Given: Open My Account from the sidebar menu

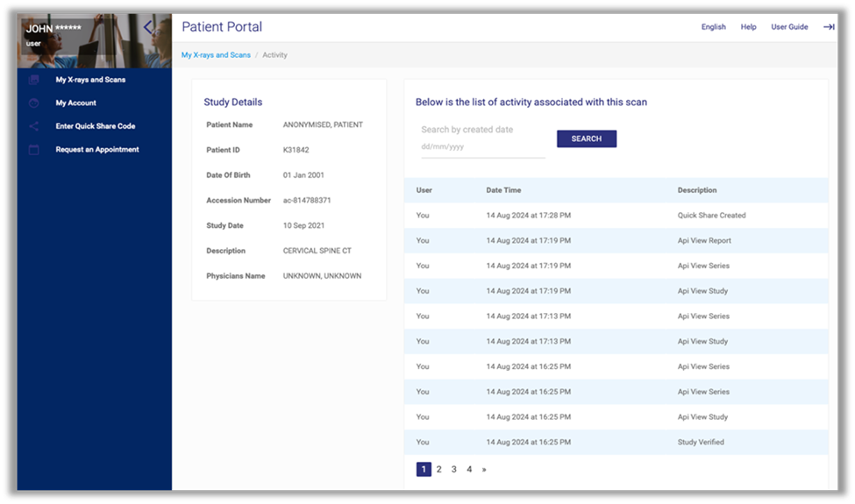Looking at the screenshot, I should point(75,103).
